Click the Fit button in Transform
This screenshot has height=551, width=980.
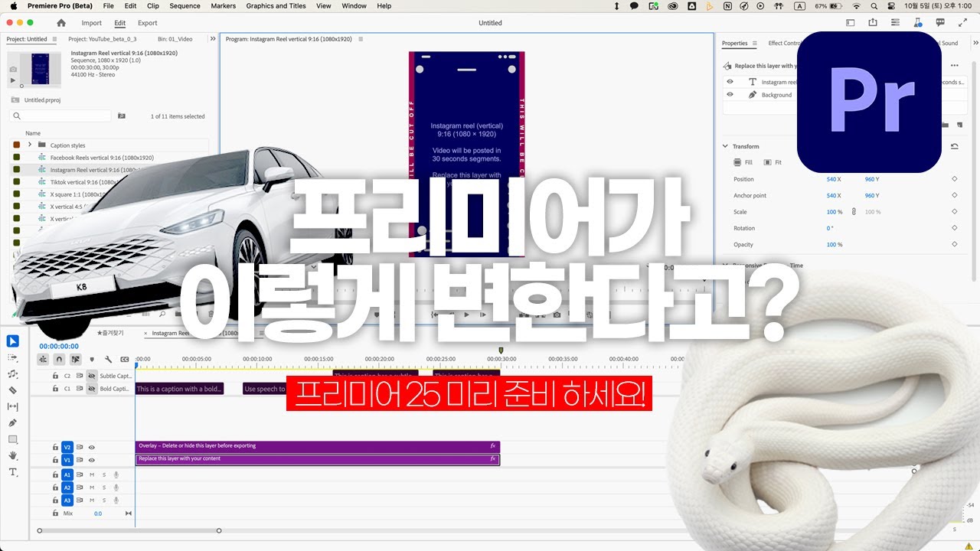(773, 162)
